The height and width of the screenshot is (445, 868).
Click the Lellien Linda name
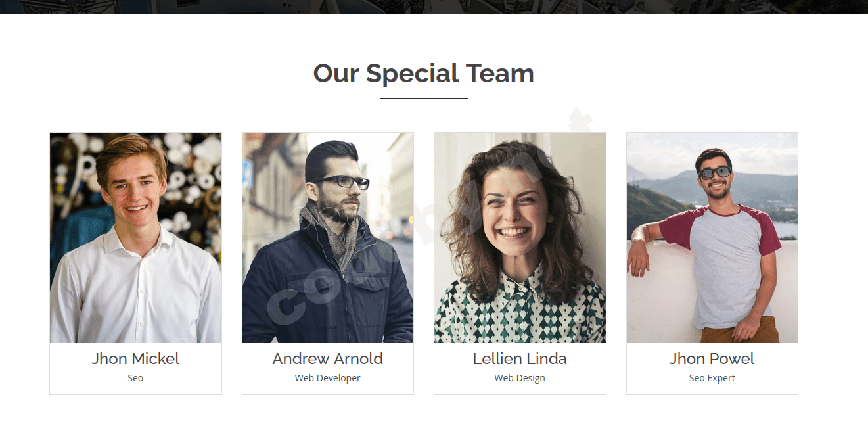pos(520,359)
